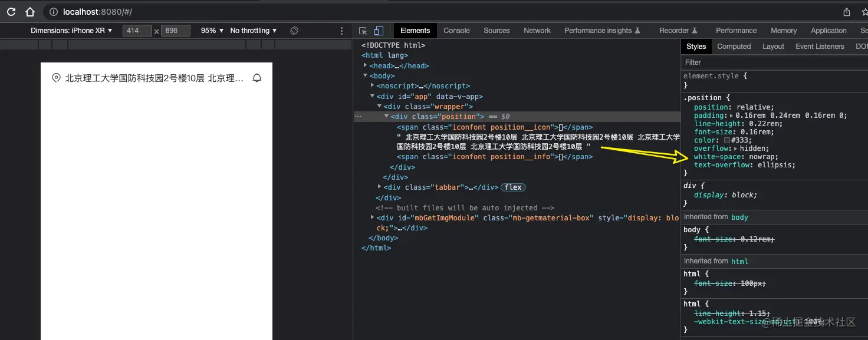Click the address bar URL localhost:8080
868x340 pixels.
[97, 12]
